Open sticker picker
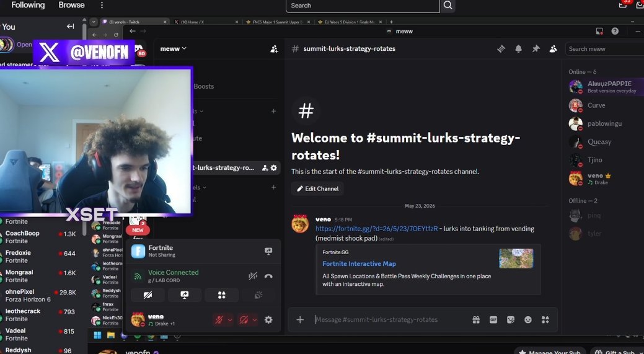The image size is (644, 354). 511,319
